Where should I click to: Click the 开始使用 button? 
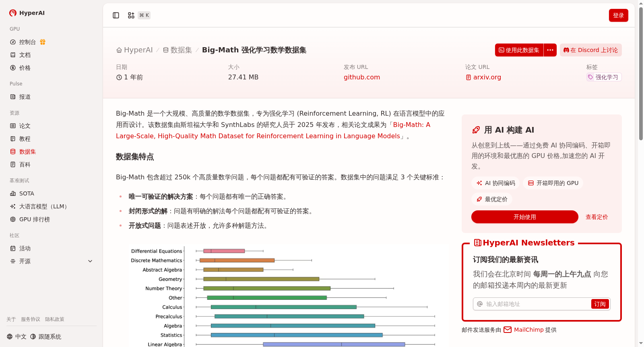525,217
